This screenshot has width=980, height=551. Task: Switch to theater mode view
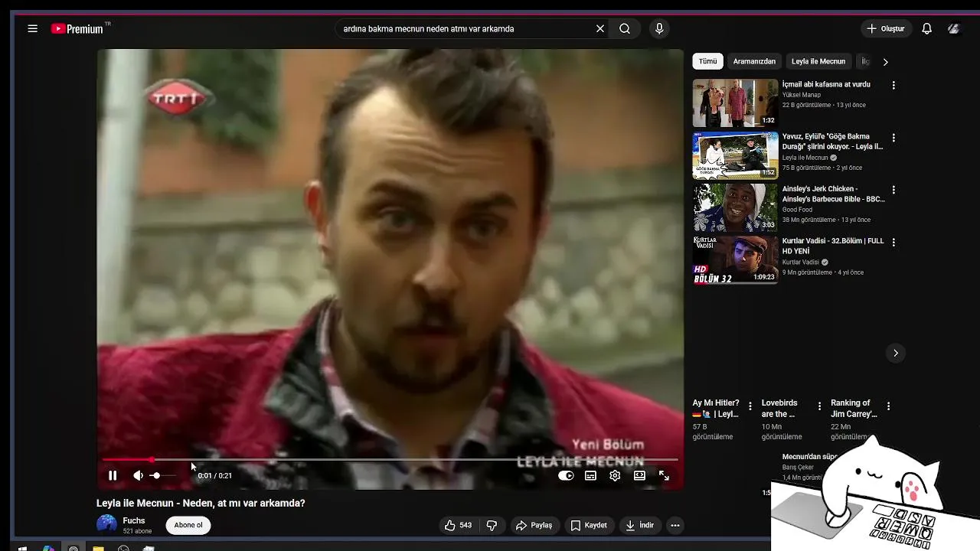tap(639, 475)
